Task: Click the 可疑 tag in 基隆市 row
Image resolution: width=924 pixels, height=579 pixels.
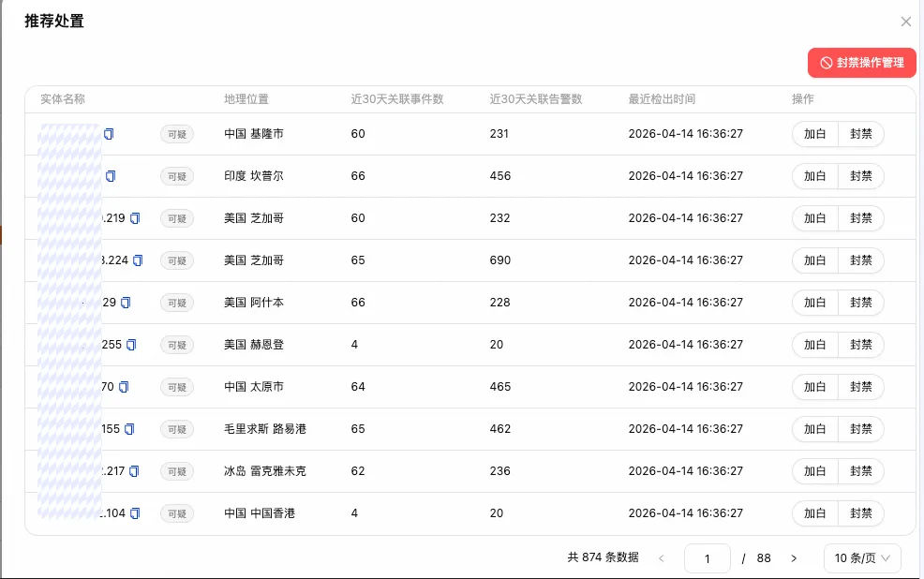Action: 177,134
